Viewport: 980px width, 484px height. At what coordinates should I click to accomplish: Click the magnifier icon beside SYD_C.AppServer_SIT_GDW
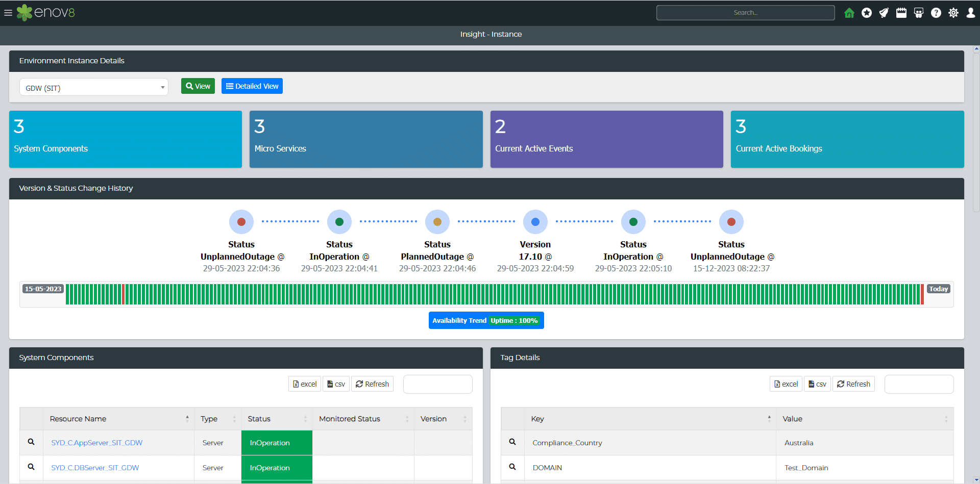point(31,442)
